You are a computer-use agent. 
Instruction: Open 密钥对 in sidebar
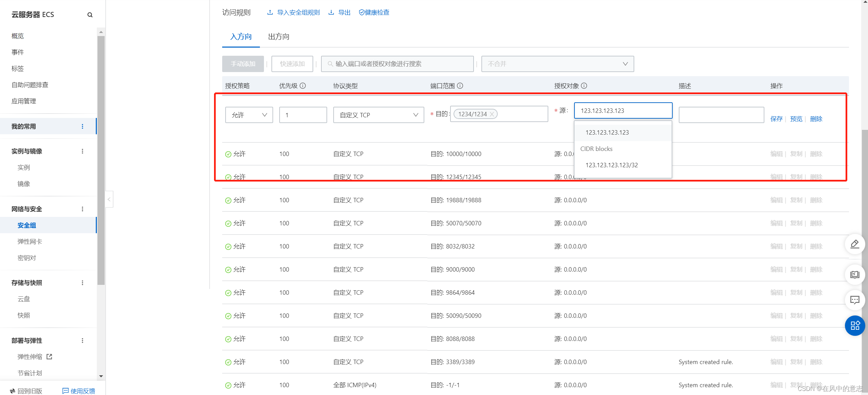[x=27, y=258]
